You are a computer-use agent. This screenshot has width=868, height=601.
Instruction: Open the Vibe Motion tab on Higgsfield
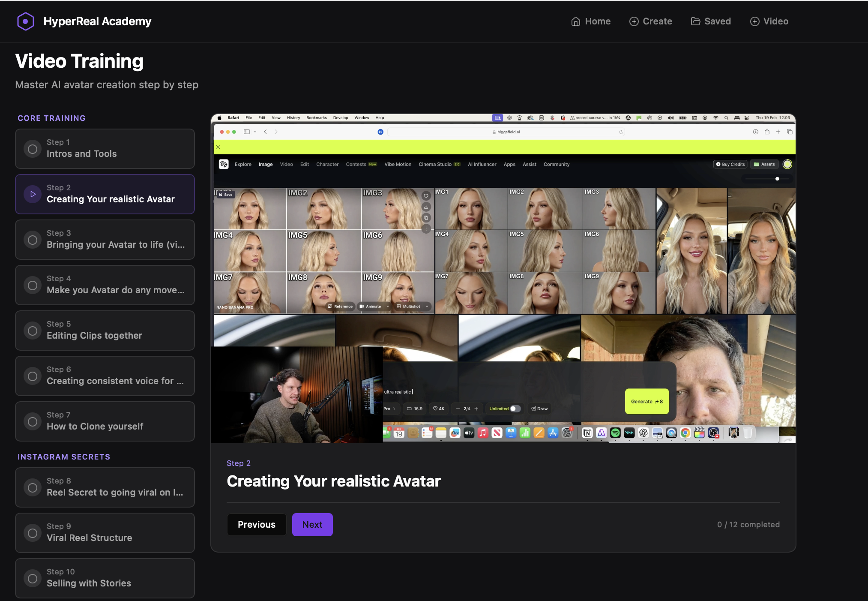[398, 164]
